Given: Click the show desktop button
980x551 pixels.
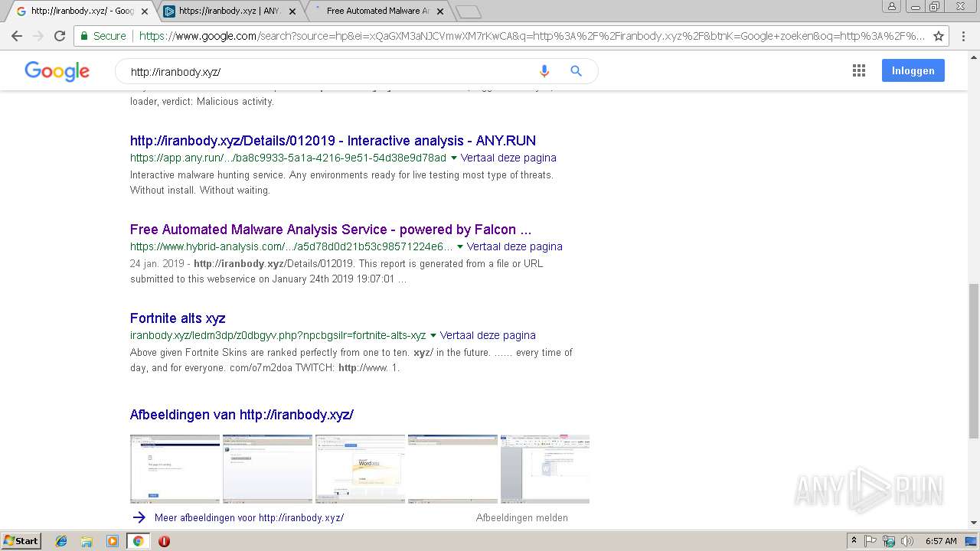Looking at the screenshot, I should [x=972, y=541].
